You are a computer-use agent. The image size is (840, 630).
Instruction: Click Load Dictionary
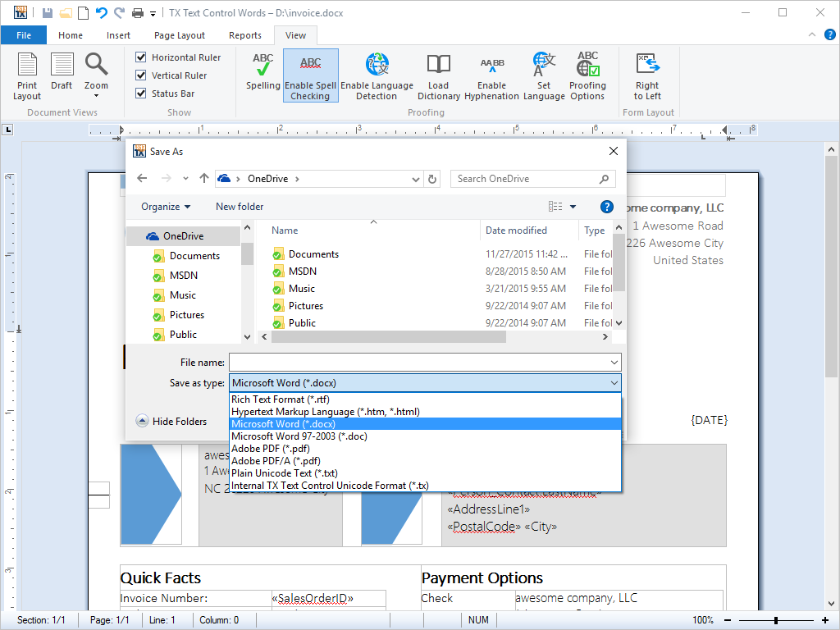(x=439, y=76)
